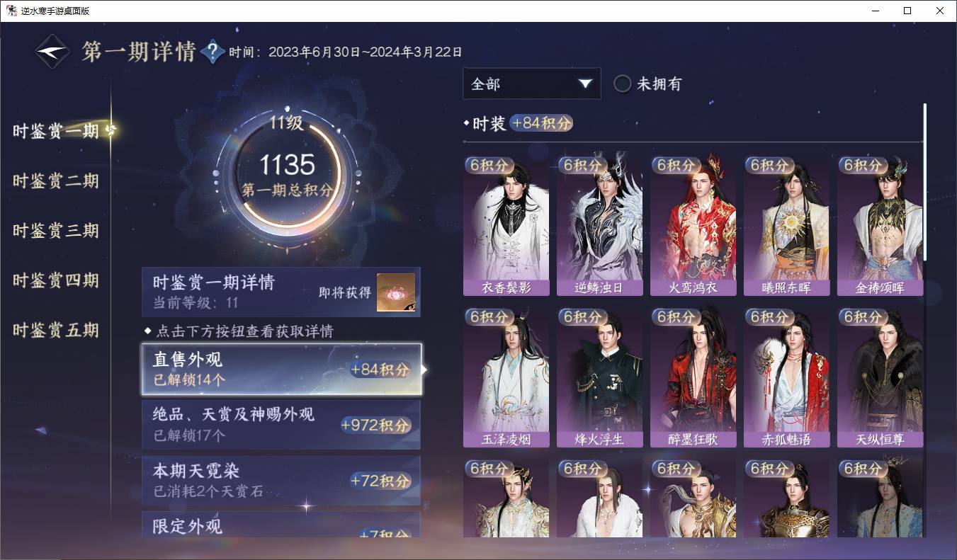The height and width of the screenshot is (560, 957).
Task: Toggle the 未拥有 filter radio button
Action: (x=623, y=84)
